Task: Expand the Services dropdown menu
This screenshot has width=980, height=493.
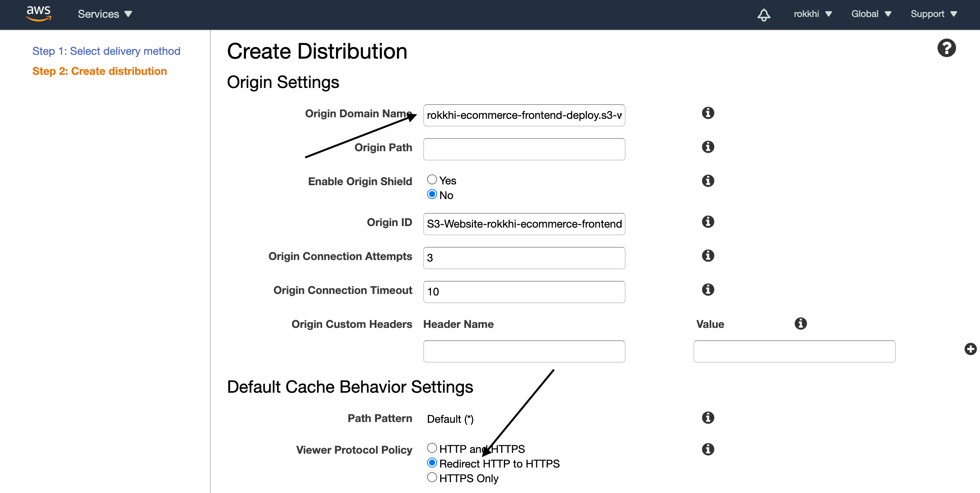Action: tap(105, 14)
